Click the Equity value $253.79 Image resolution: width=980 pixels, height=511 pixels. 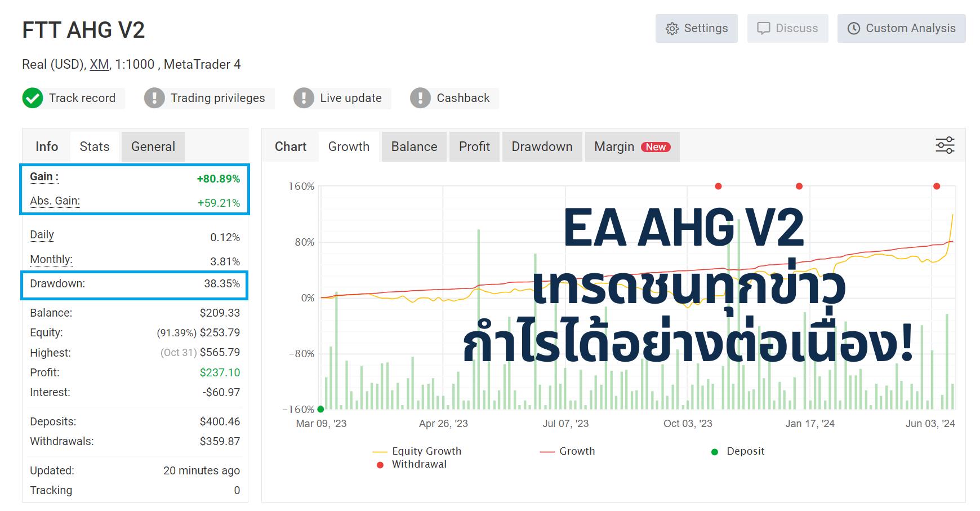pos(220,332)
